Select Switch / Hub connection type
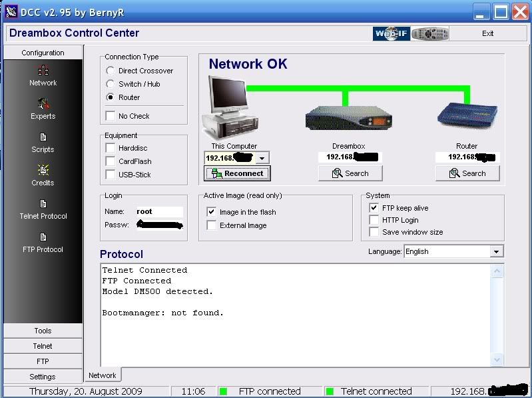The image size is (532, 398). (x=111, y=84)
